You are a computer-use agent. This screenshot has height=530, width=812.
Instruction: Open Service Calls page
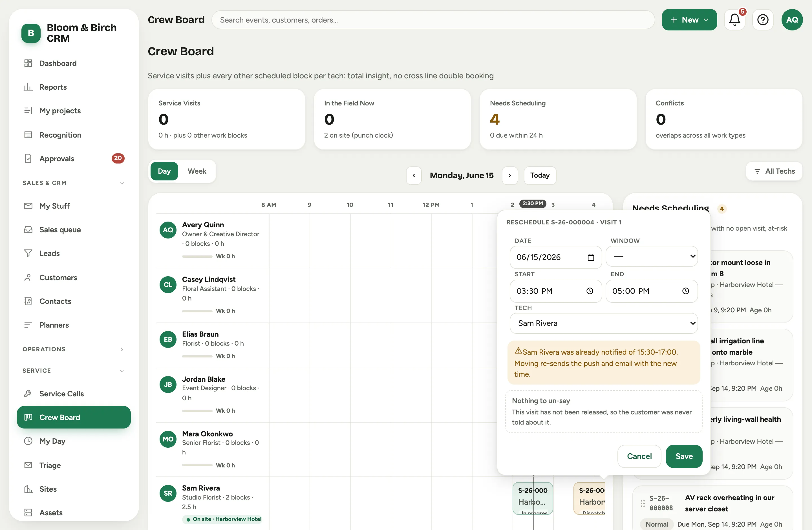coord(74,394)
